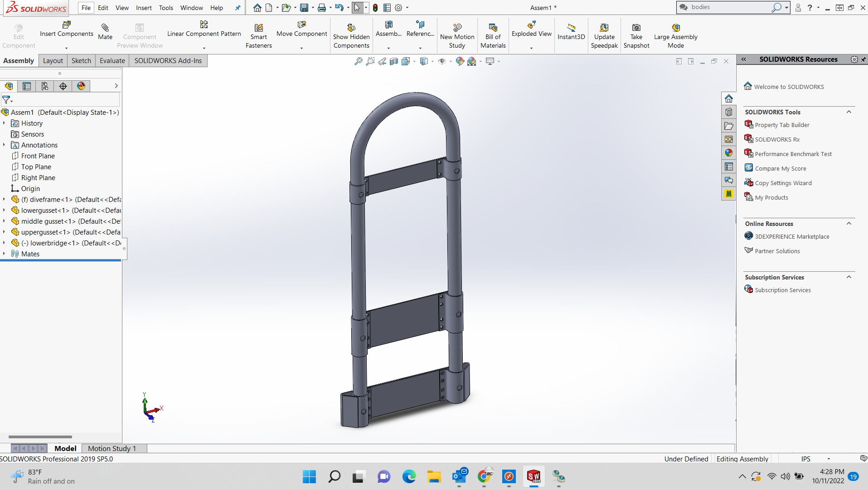868x490 pixels.
Task: Open Apply Scene in view toolbar
Action: (x=472, y=61)
